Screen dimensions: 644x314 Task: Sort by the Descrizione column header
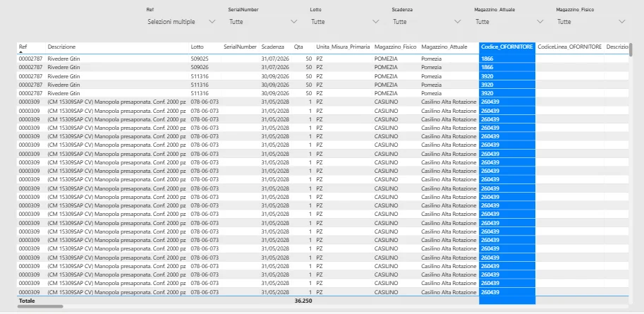click(x=61, y=47)
